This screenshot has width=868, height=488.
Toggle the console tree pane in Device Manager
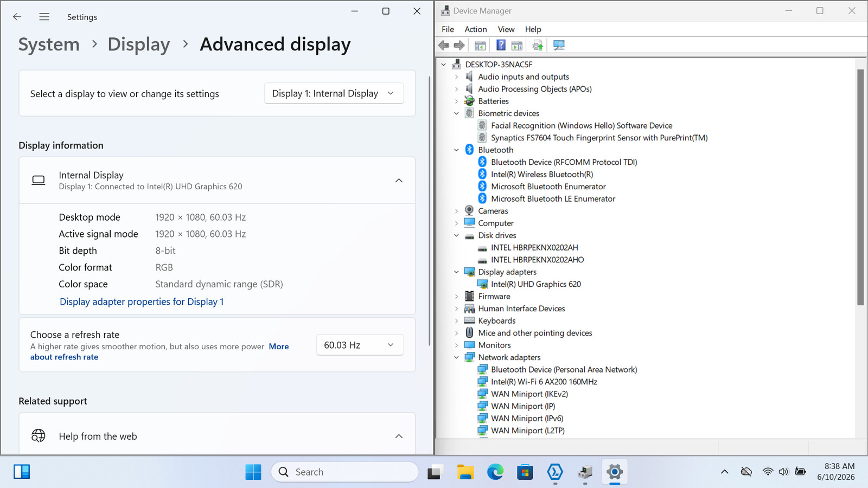point(480,46)
